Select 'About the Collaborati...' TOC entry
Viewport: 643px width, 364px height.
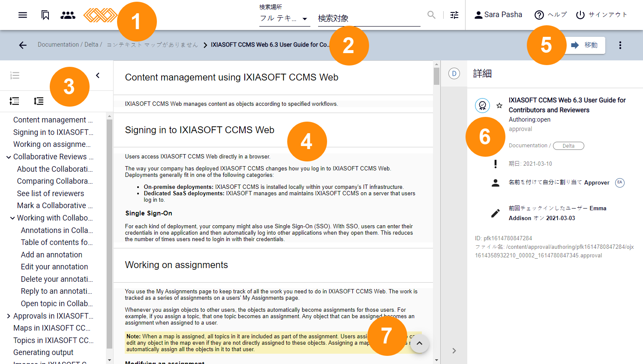click(x=55, y=169)
